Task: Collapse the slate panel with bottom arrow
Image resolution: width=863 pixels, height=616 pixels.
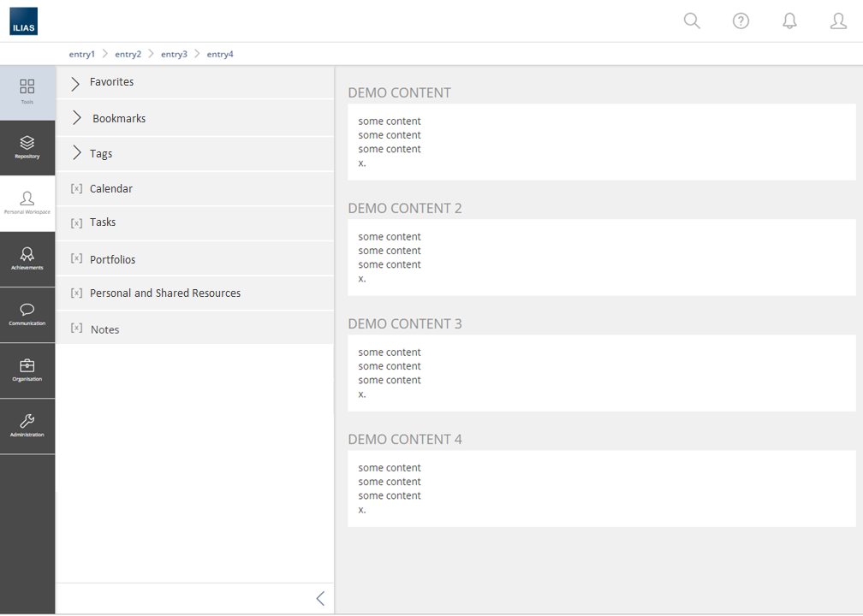Action: tap(320, 599)
